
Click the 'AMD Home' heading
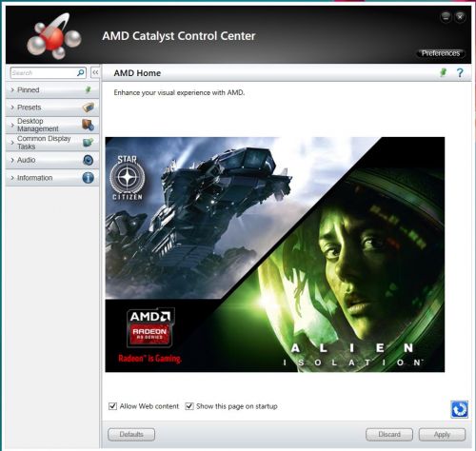(x=137, y=73)
